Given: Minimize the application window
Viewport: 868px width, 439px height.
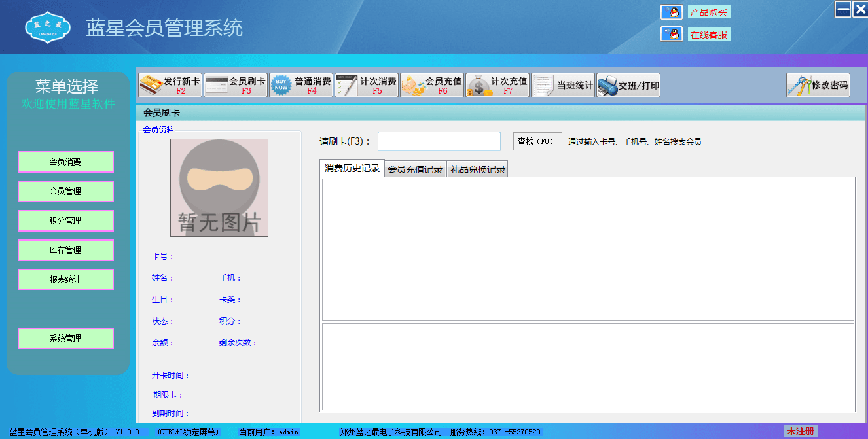Looking at the screenshot, I should point(843,9).
